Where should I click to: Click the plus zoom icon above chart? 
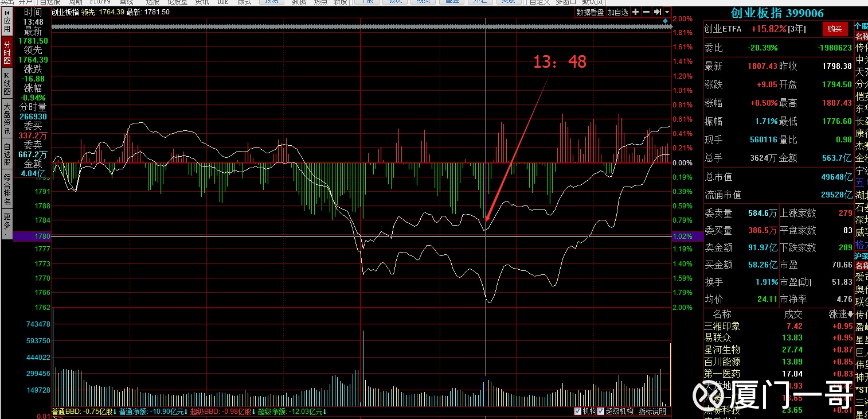tap(636, 12)
